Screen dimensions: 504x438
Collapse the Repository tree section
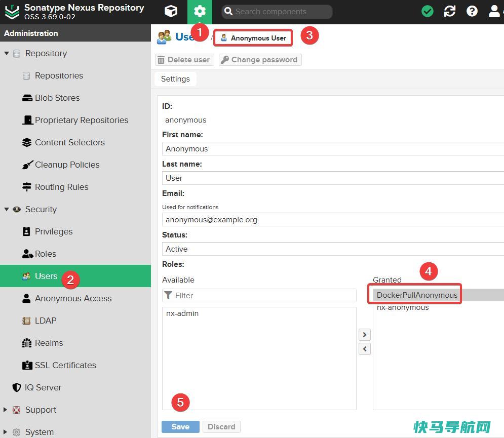point(7,53)
